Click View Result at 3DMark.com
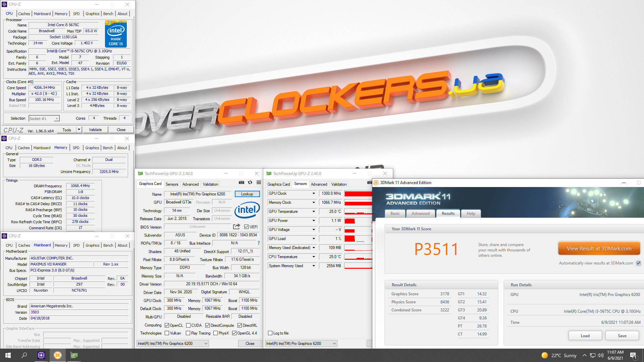Screen dimensions: 644x362 click(x=599, y=249)
